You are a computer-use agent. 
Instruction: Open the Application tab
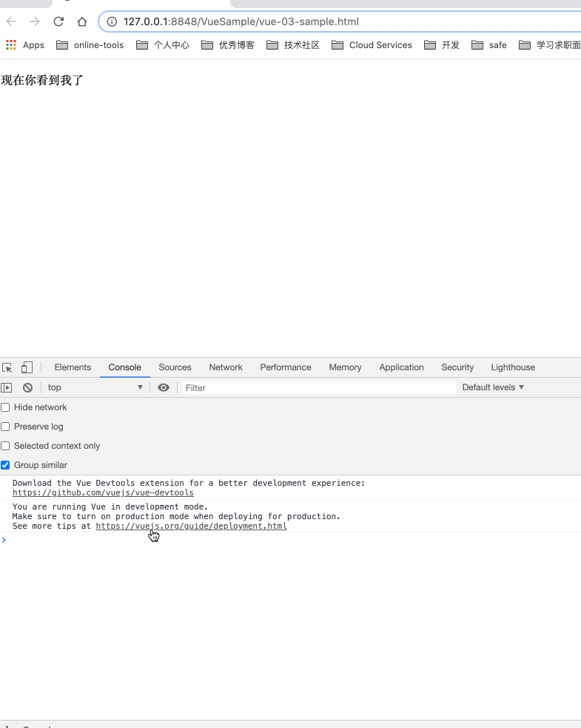tap(401, 367)
